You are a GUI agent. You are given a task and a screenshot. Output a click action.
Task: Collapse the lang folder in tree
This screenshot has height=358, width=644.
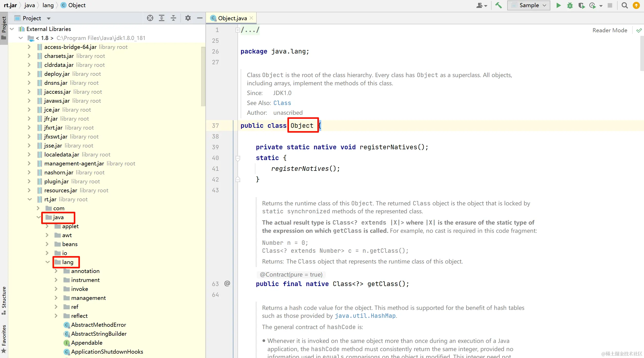click(x=47, y=262)
